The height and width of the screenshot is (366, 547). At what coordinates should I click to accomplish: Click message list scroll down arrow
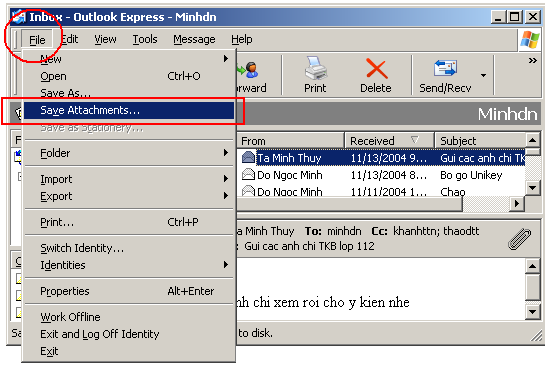coord(533,188)
